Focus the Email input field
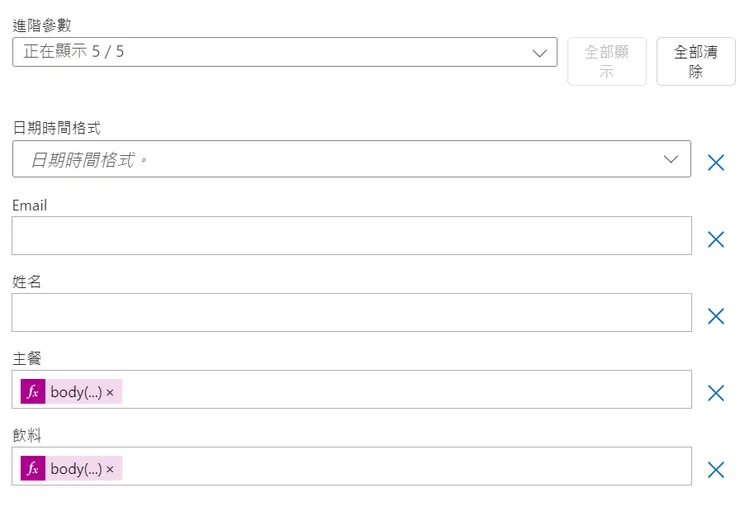Viewport: 740px width, 506px height. pyautogui.click(x=350, y=236)
